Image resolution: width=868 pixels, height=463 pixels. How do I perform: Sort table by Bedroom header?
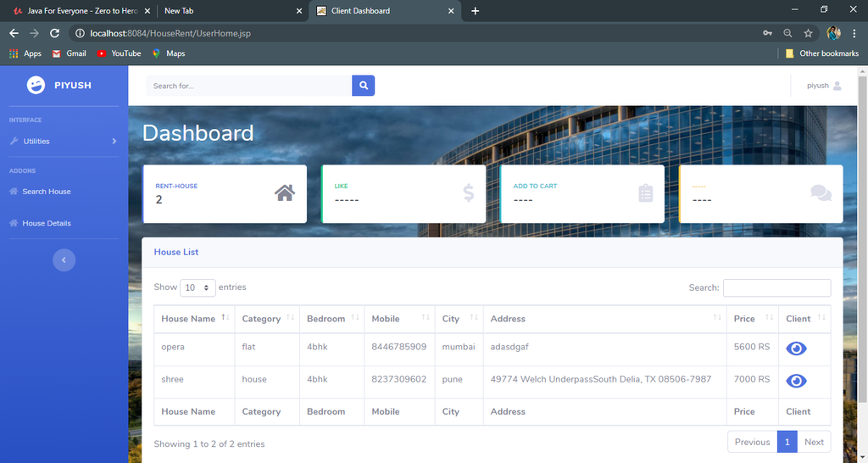pos(331,319)
